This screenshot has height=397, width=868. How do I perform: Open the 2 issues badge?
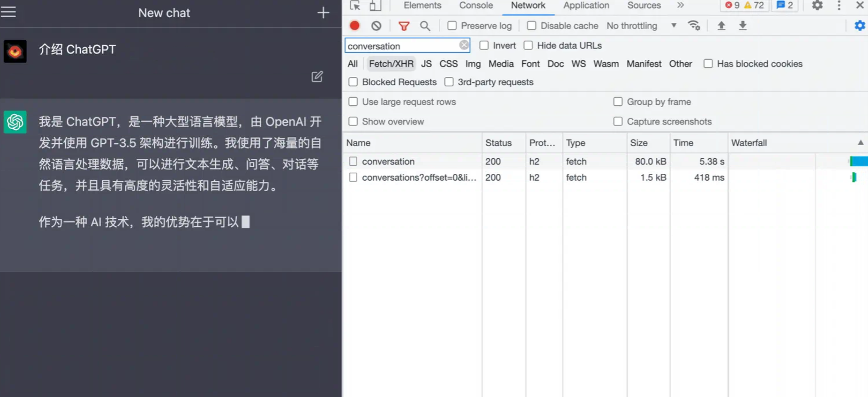pos(785,5)
